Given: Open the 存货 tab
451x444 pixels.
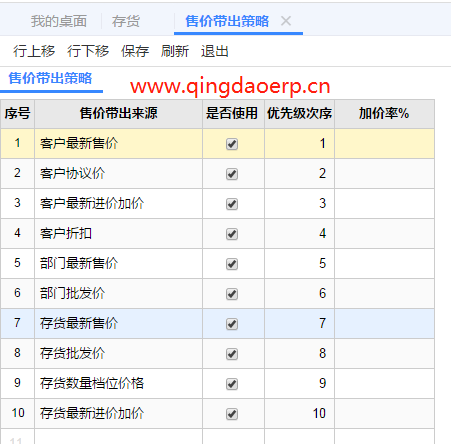Looking at the screenshot, I should coord(126,21).
